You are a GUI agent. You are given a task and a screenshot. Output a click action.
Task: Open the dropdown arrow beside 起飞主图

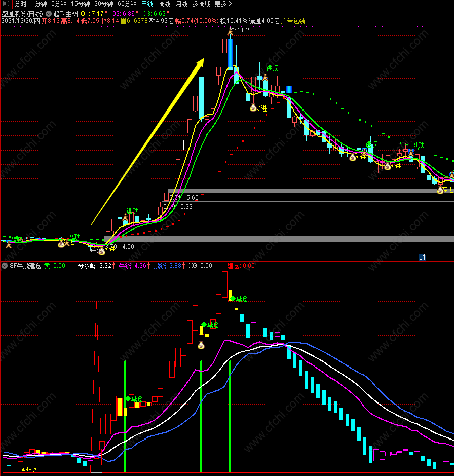tap(49, 14)
